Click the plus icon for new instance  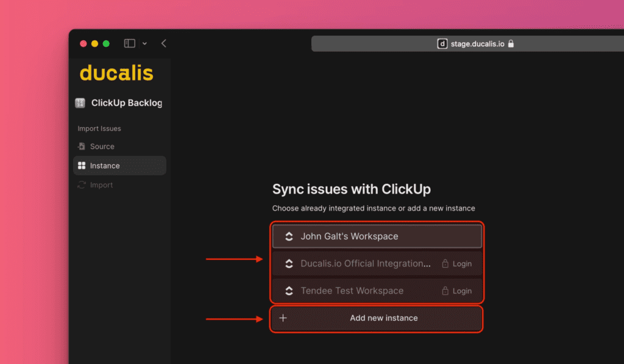pos(283,318)
